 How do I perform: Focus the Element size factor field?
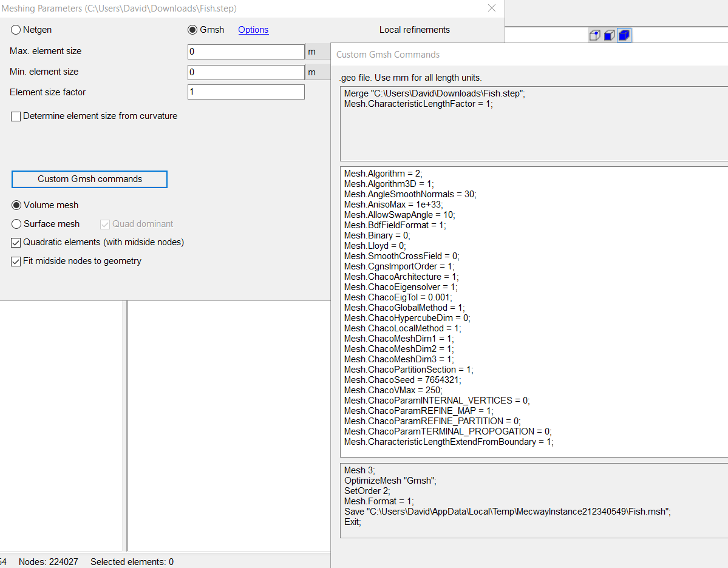click(x=246, y=92)
